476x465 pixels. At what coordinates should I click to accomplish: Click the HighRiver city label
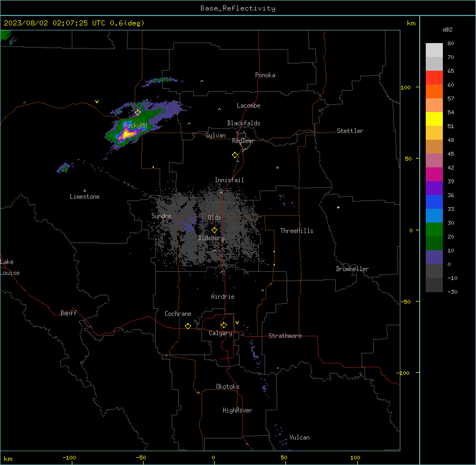pos(237,410)
